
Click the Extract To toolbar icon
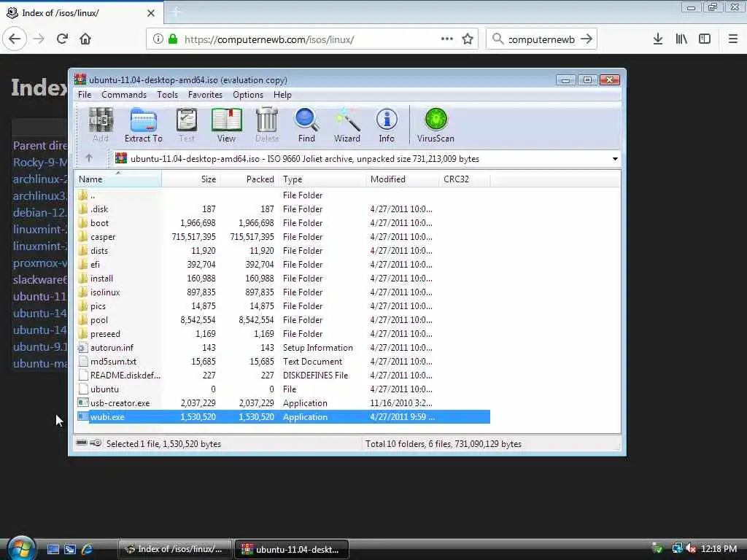tap(144, 125)
